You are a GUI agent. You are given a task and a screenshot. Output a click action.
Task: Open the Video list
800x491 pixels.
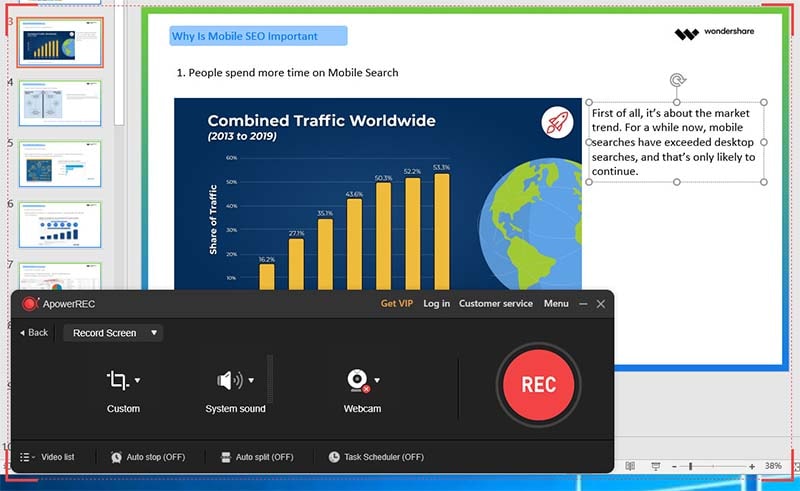tap(58, 457)
